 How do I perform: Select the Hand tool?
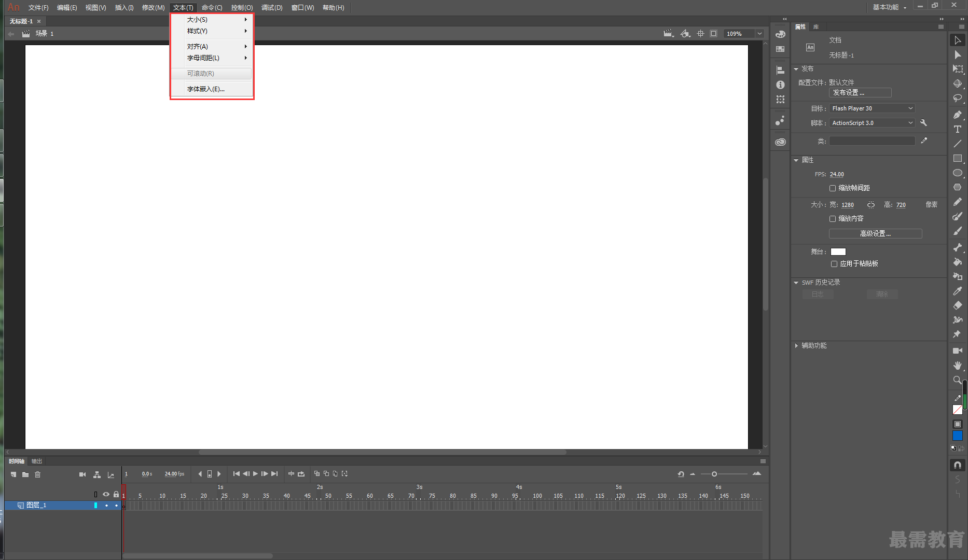coord(958,366)
